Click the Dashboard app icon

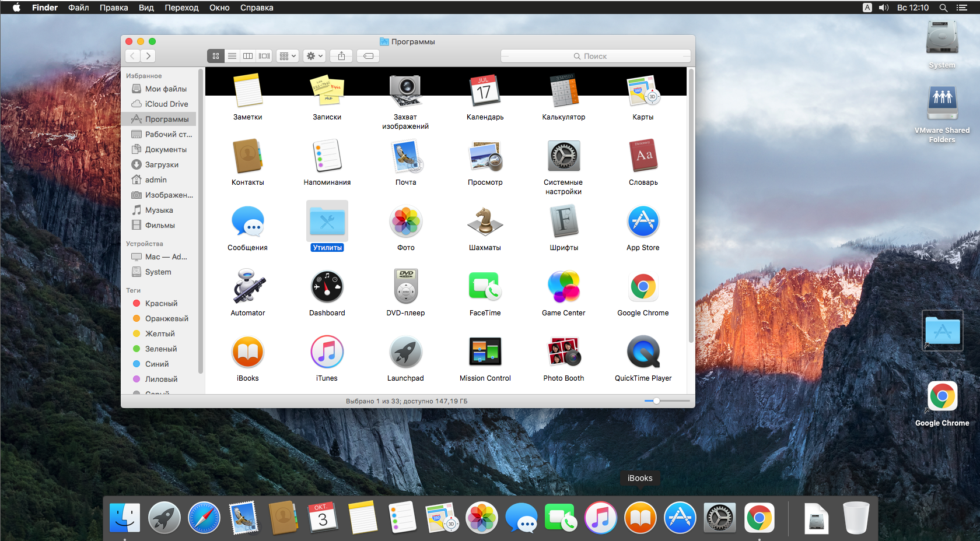327,286
